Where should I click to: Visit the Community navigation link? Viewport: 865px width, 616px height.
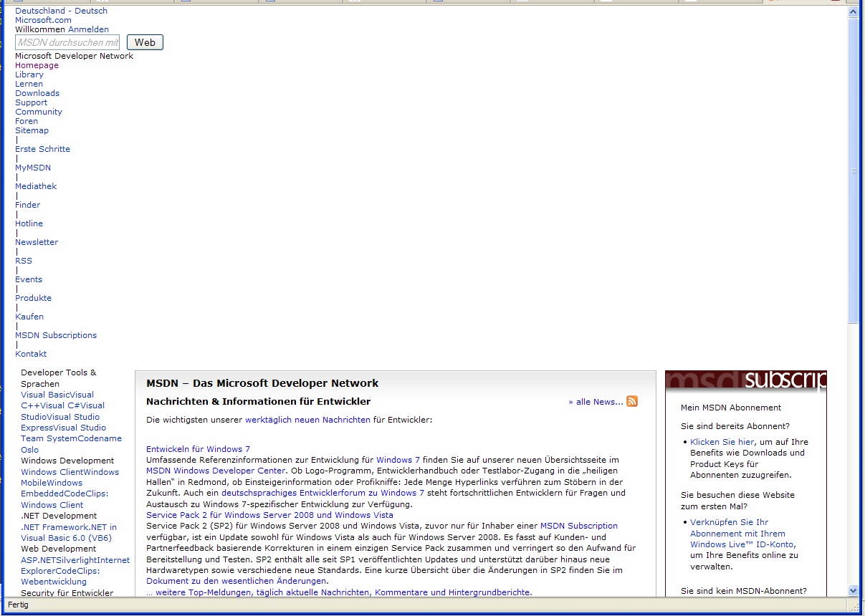point(39,112)
